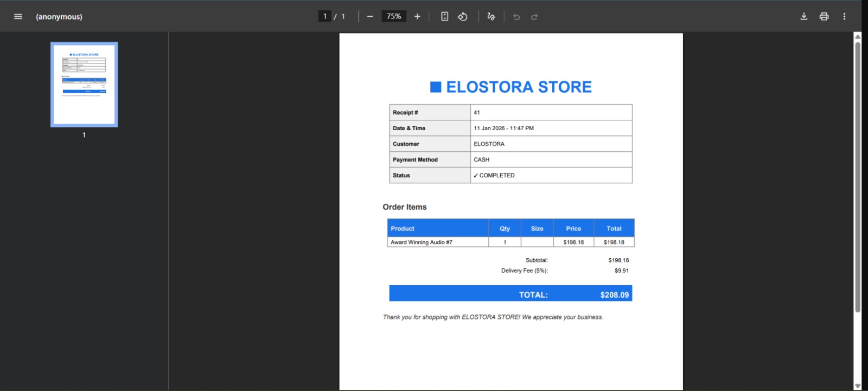Print the receipt document
This screenshot has width=868, height=391.
click(824, 16)
